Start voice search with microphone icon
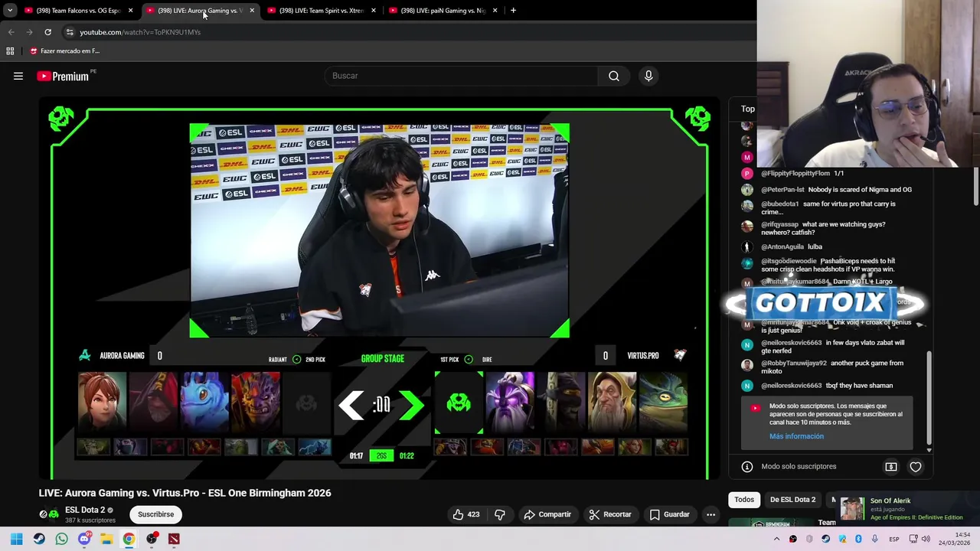The image size is (980, 551). coord(648,76)
